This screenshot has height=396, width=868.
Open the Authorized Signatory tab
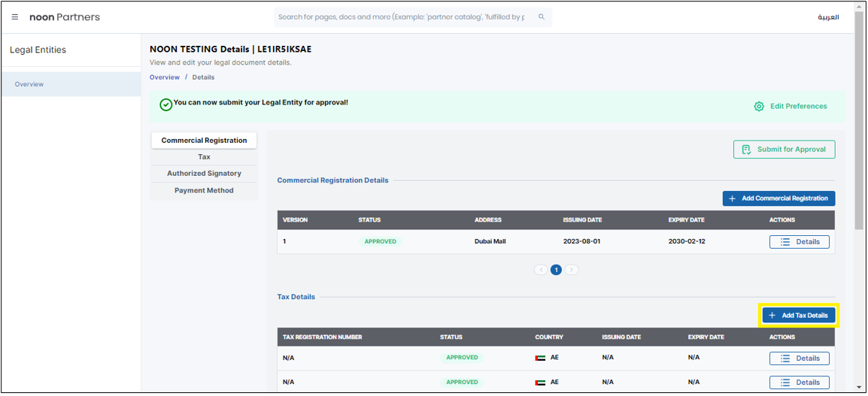(x=204, y=174)
